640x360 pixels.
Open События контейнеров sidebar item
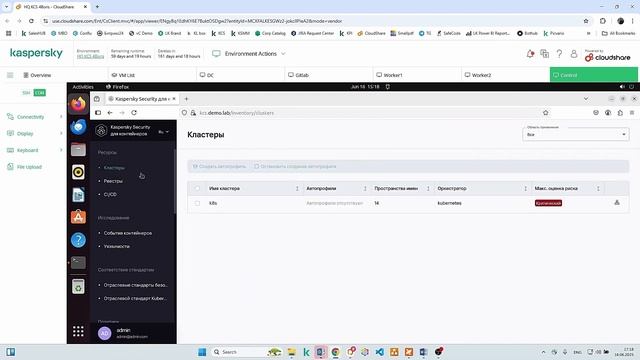128,233
